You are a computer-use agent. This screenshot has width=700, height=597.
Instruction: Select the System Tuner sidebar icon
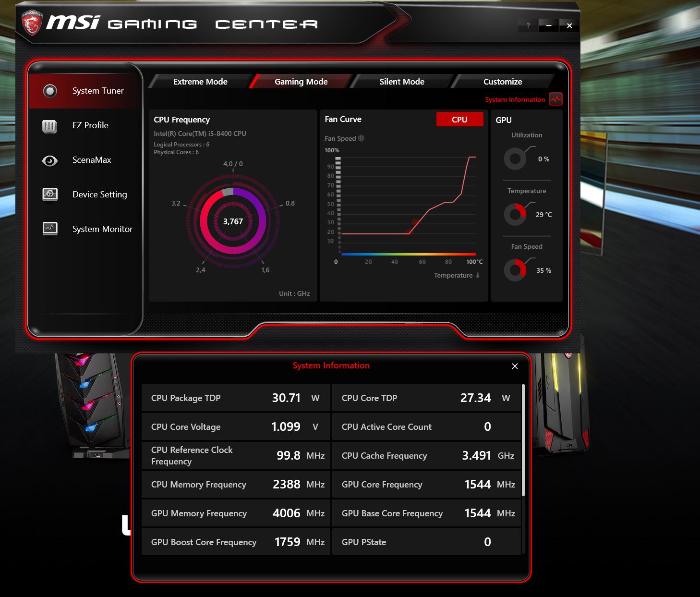tap(50, 91)
